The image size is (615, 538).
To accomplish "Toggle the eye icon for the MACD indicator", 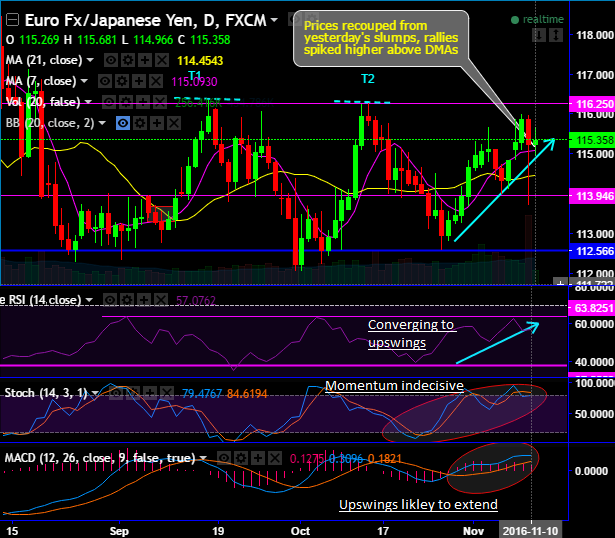I will (224, 458).
